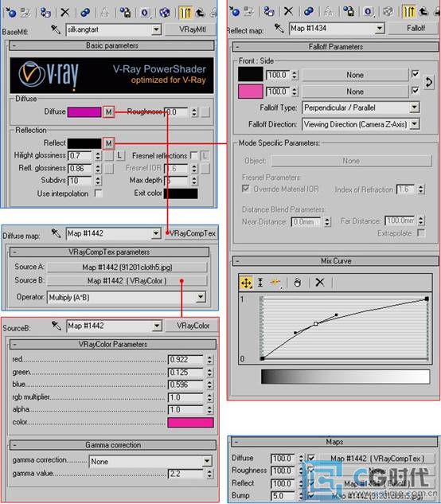Screen dimensions: 441x504
Task: Click Delete Point X in Mix Curve toolbar
Action: tap(320, 283)
